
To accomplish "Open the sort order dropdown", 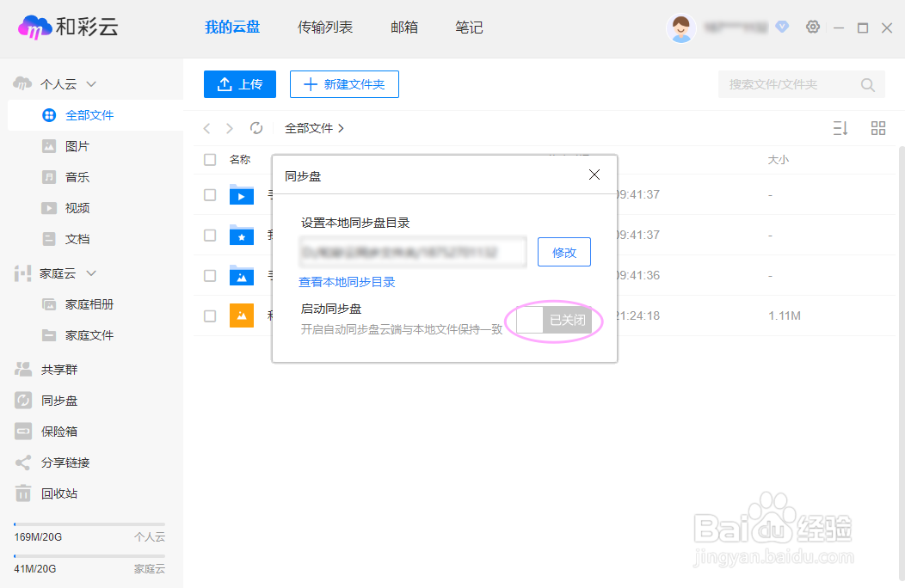I will pyautogui.click(x=840, y=127).
